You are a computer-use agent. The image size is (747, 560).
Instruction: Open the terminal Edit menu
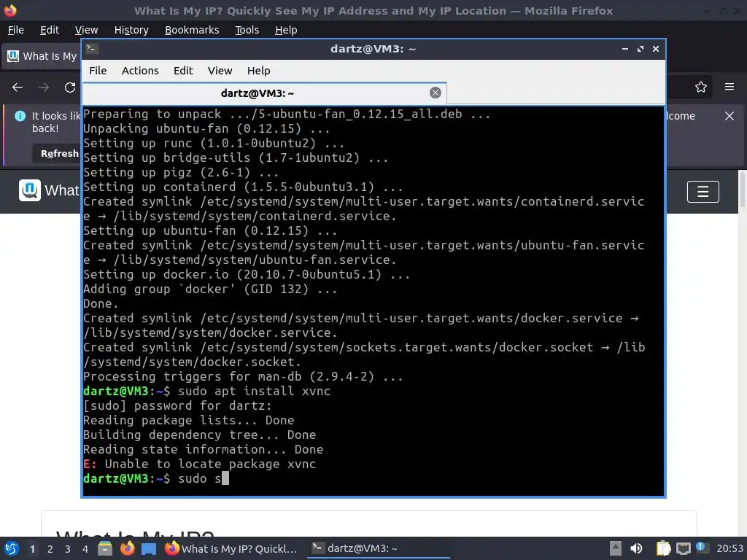click(x=183, y=71)
